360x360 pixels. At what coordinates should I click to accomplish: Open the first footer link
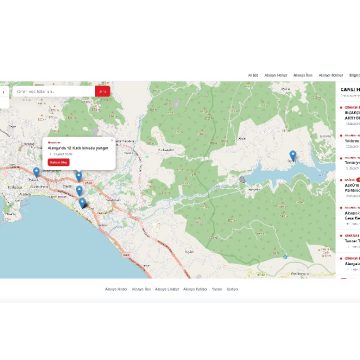click(116, 289)
